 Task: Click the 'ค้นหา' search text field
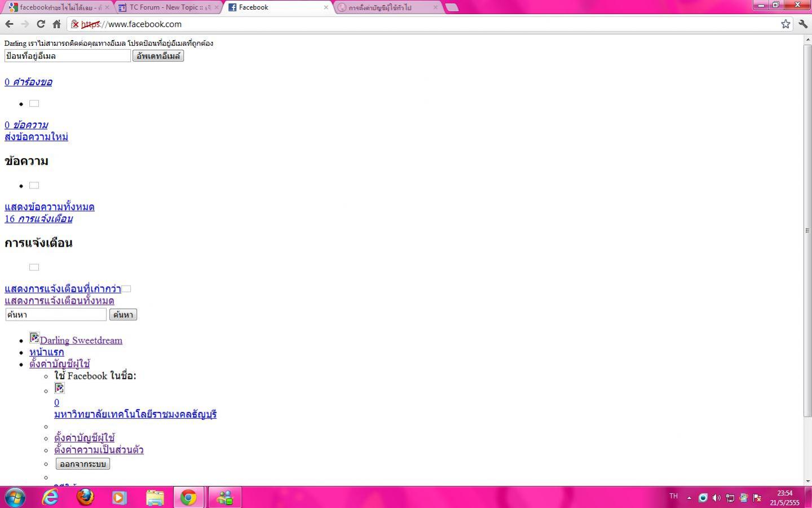pos(56,314)
